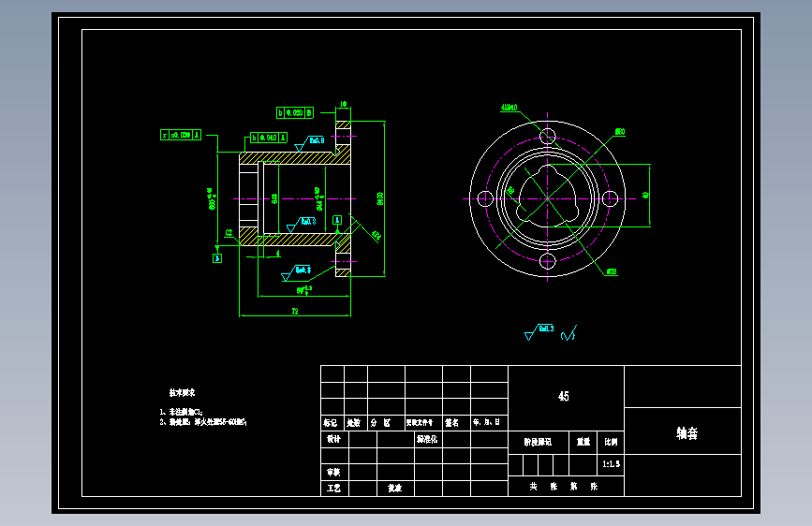812x526 pixels.
Task: Select the "技术要求" heading text
Action: click(183, 393)
